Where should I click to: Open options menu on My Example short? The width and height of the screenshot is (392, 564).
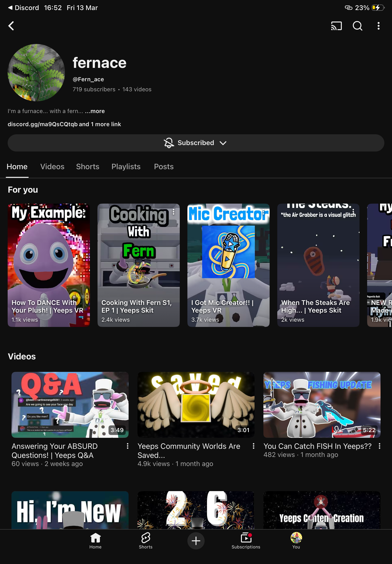coord(84,212)
